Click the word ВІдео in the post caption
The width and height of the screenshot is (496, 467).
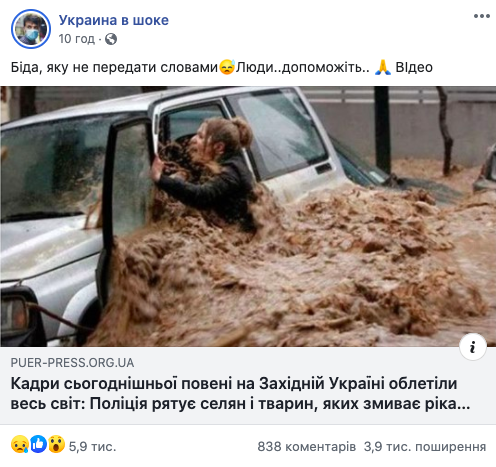click(x=414, y=67)
